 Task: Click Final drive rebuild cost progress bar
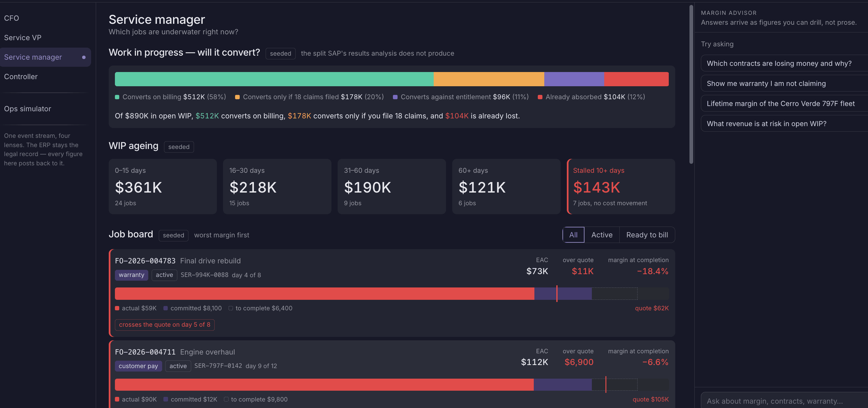pyautogui.click(x=392, y=293)
